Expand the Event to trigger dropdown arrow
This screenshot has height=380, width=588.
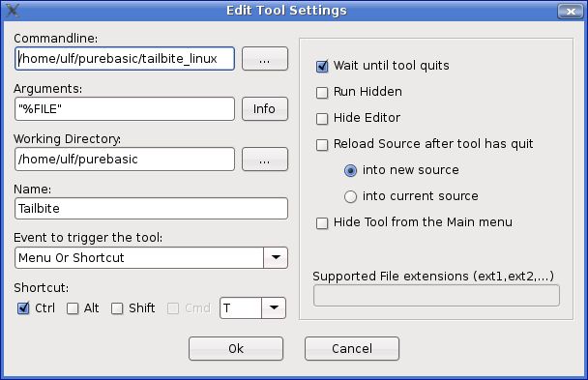click(276, 257)
